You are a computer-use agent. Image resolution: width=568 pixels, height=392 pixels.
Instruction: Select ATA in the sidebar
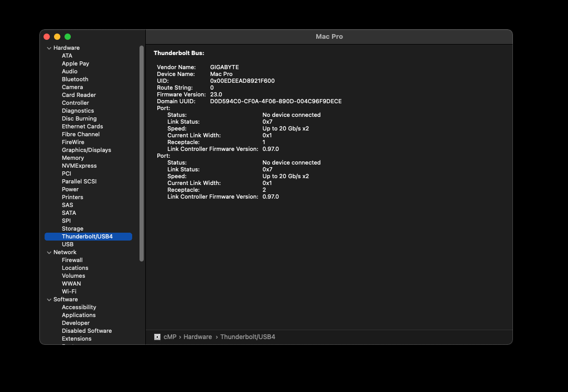pyautogui.click(x=67, y=56)
